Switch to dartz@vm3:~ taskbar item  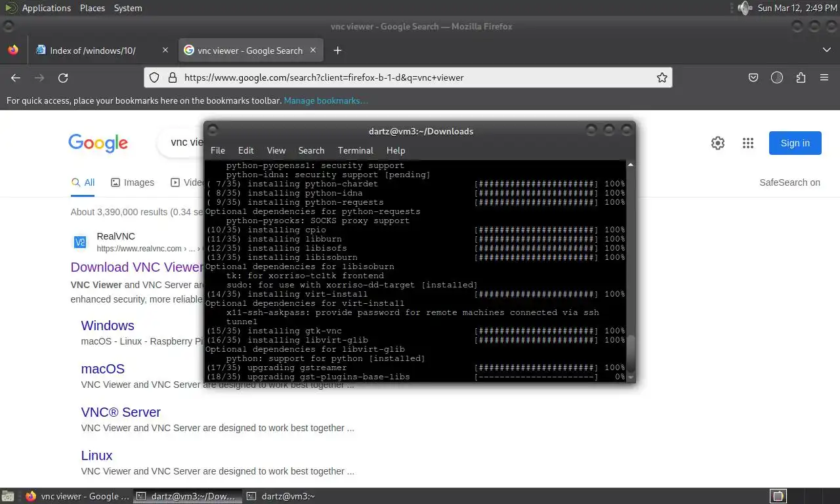[282, 496]
